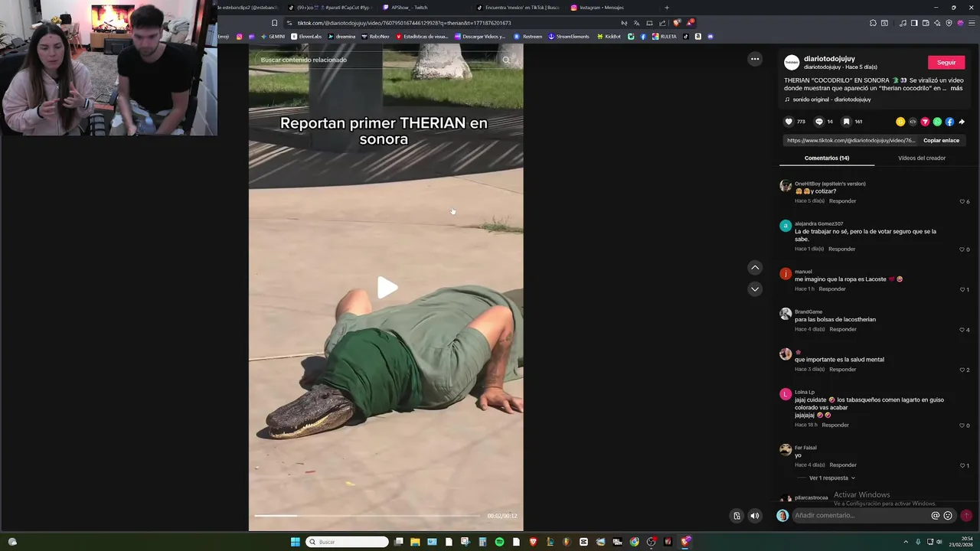980x551 pixels.
Task: Open taskbar clock showing 20:54
Action: [x=961, y=542]
